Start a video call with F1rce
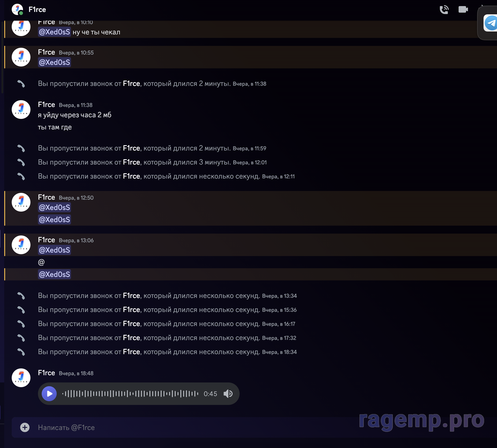The height and width of the screenshot is (448, 497). (x=463, y=10)
